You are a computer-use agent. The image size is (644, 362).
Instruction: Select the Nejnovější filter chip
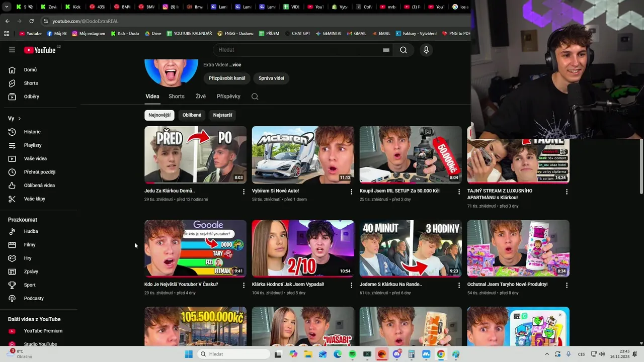click(x=159, y=115)
